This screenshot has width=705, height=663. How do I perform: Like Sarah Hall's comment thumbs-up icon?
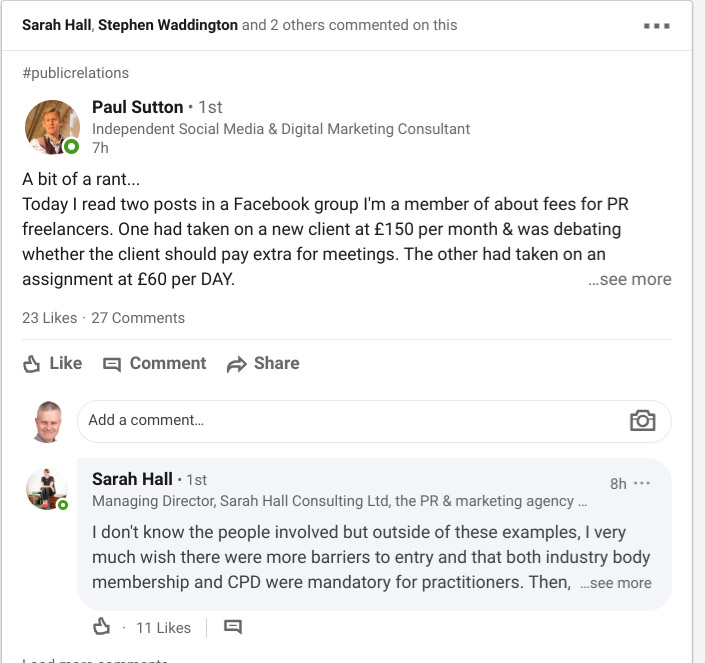(101, 627)
